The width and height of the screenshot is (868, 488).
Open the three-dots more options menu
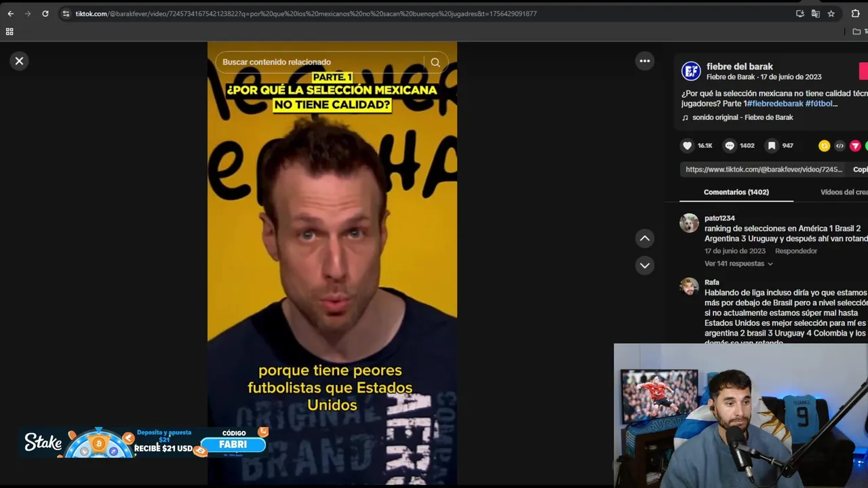coord(644,61)
